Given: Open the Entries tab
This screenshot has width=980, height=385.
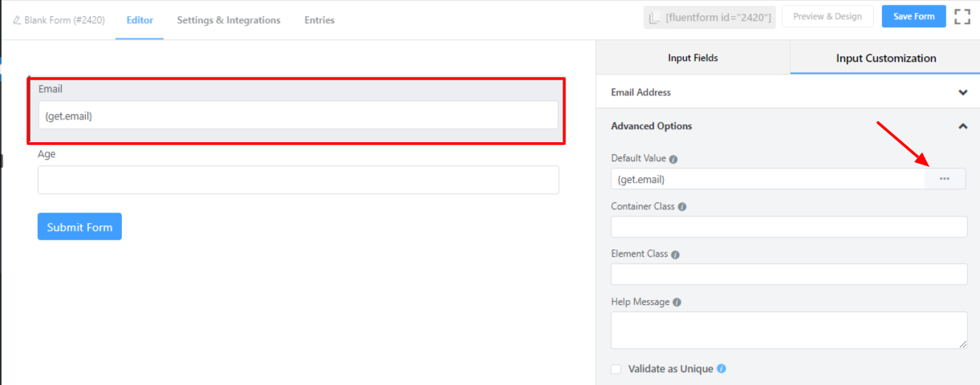Looking at the screenshot, I should (x=319, y=20).
